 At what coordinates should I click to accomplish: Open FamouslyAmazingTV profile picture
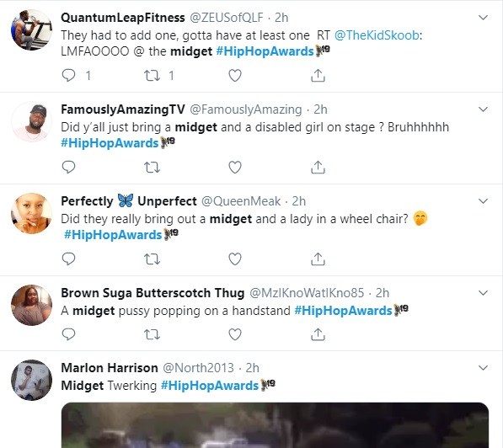(31, 122)
